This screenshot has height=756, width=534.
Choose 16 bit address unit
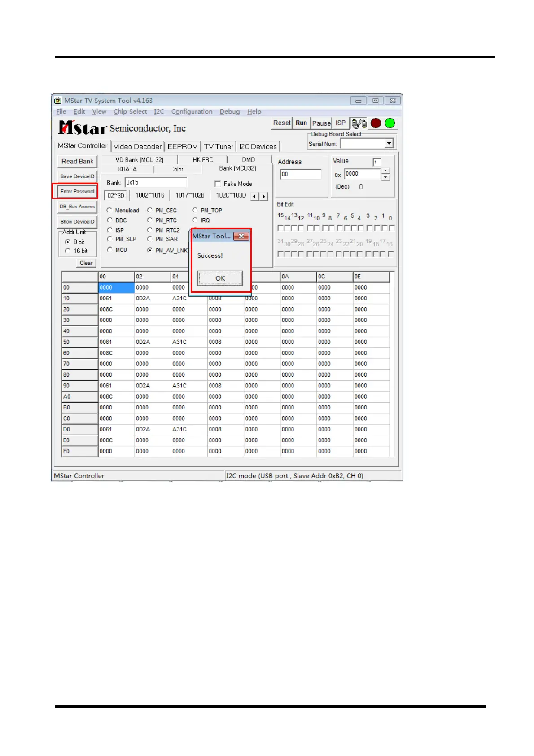67,251
